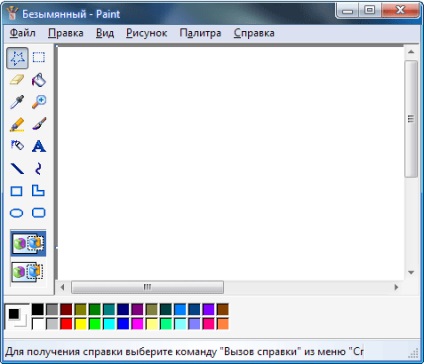Choose the Curve tool
This screenshot has width=424, height=364.
[x=39, y=169]
